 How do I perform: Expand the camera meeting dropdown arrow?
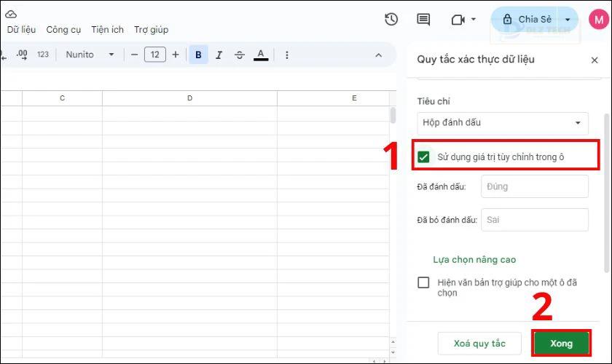[x=474, y=19]
